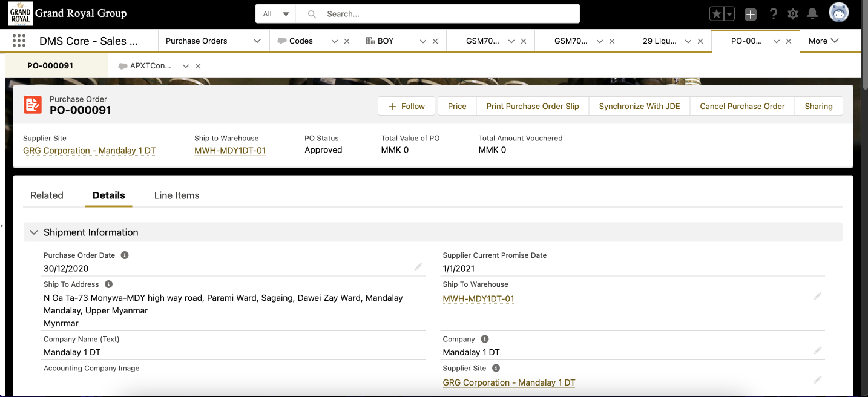Image resolution: width=868 pixels, height=397 pixels.
Task: Open the PO-00... tab dropdown chevron
Action: point(776,41)
